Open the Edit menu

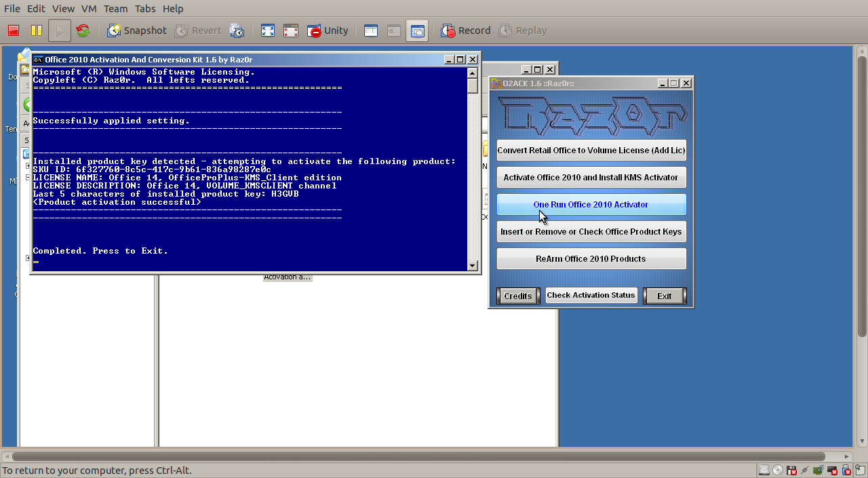point(36,9)
